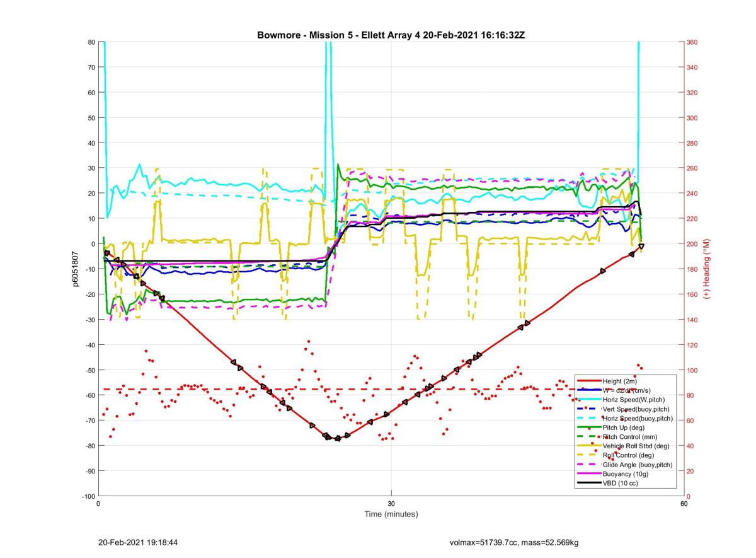The width and height of the screenshot is (756, 558).
Task: Click the "300" heading tick label
Action: tap(693, 118)
